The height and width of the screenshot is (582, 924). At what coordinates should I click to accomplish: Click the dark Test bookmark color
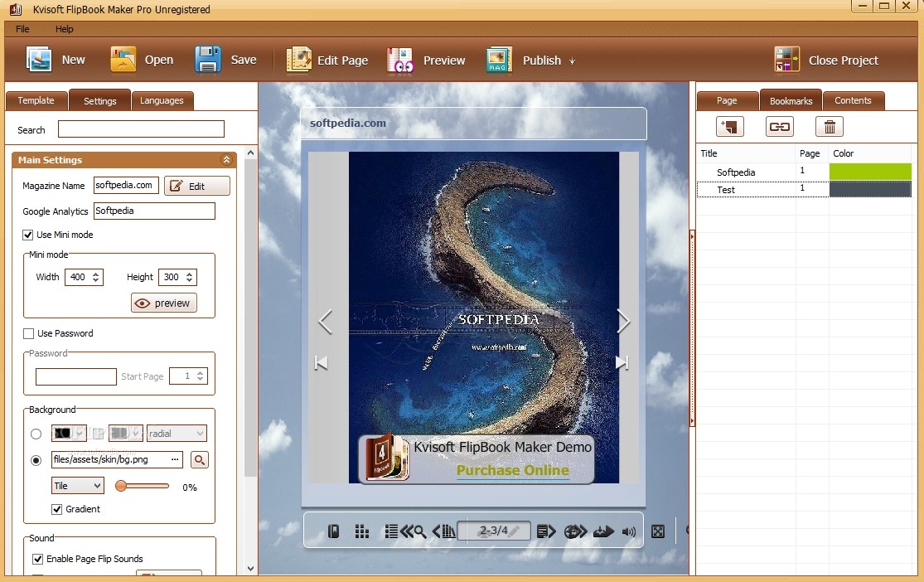pyautogui.click(x=870, y=189)
